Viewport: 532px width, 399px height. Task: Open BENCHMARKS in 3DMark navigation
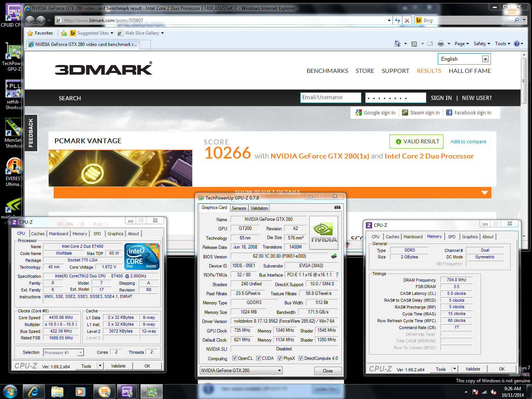pos(328,71)
